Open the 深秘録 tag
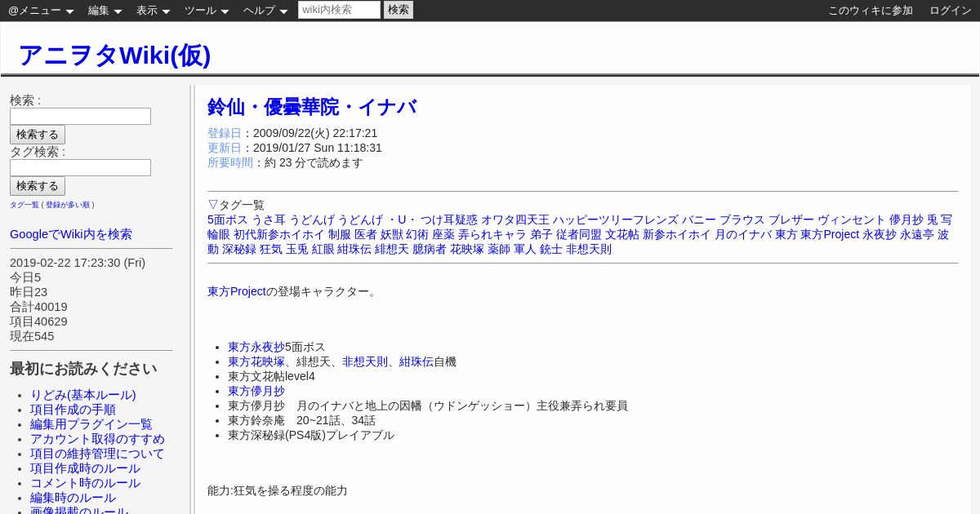 [239, 250]
